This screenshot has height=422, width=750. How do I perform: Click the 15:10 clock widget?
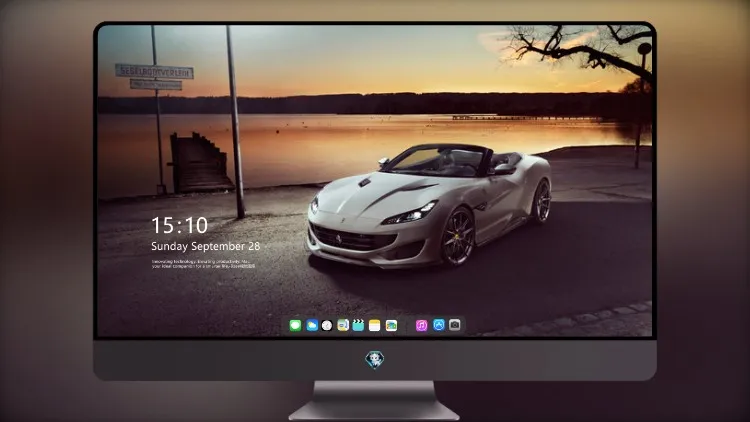click(x=179, y=225)
